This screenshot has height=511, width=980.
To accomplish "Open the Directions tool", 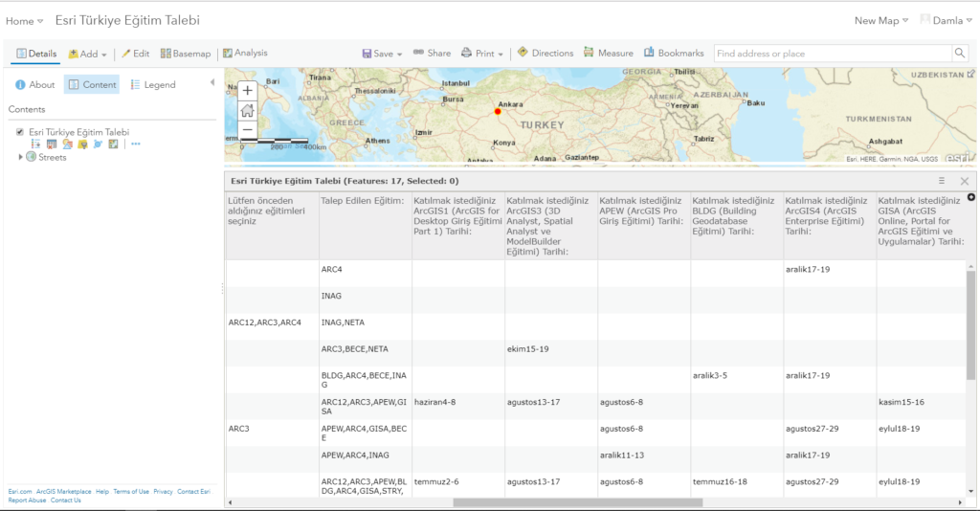I will pos(545,53).
